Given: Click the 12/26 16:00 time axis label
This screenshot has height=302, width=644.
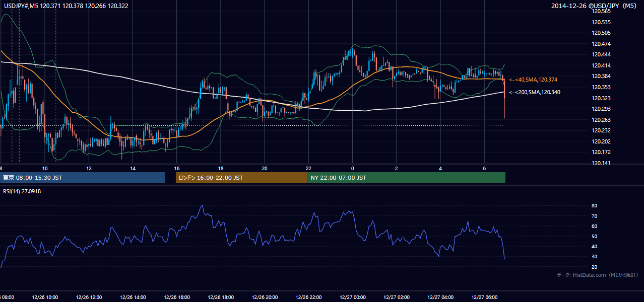Looking at the screenshot, I should [177, 297].
